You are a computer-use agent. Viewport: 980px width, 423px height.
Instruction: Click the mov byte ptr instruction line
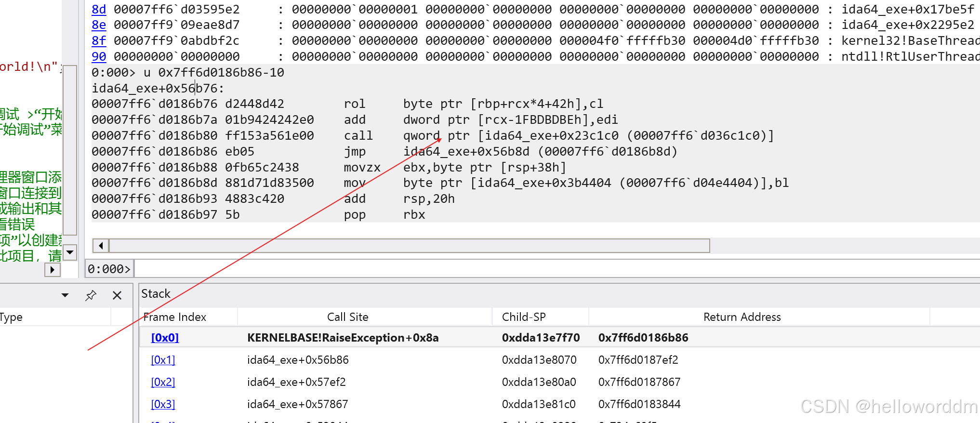click(x=440, y=183)
